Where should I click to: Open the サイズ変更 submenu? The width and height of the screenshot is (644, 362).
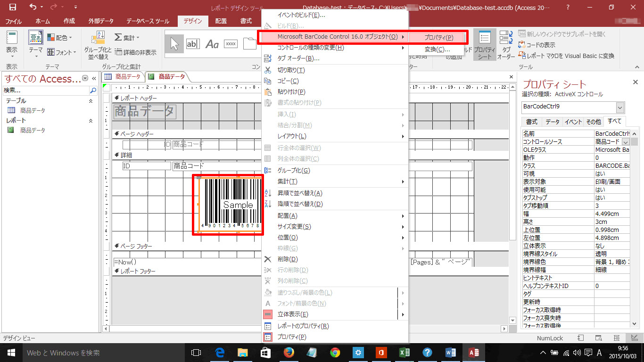pos(334,227)
